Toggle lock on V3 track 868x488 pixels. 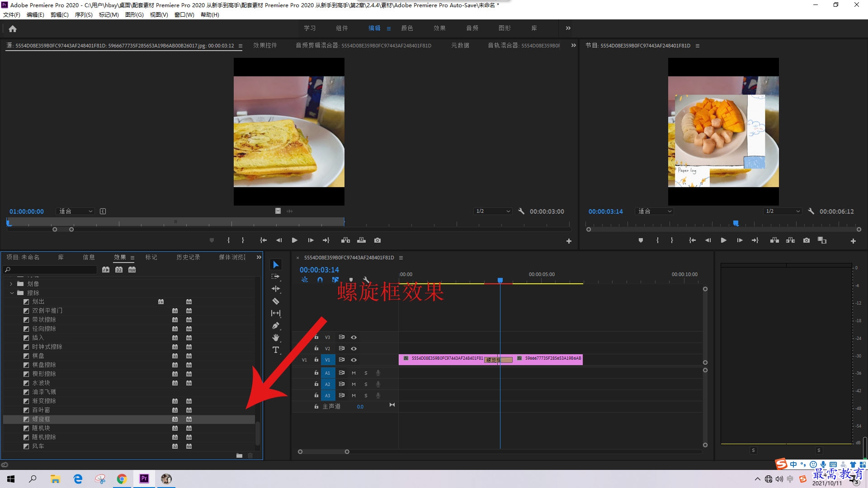click(316, 337)
